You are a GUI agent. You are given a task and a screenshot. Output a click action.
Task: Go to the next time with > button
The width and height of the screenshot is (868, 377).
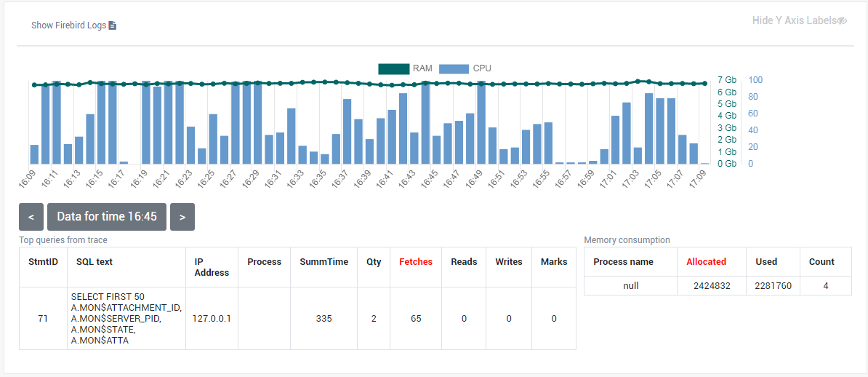click(x=182, y=217)
